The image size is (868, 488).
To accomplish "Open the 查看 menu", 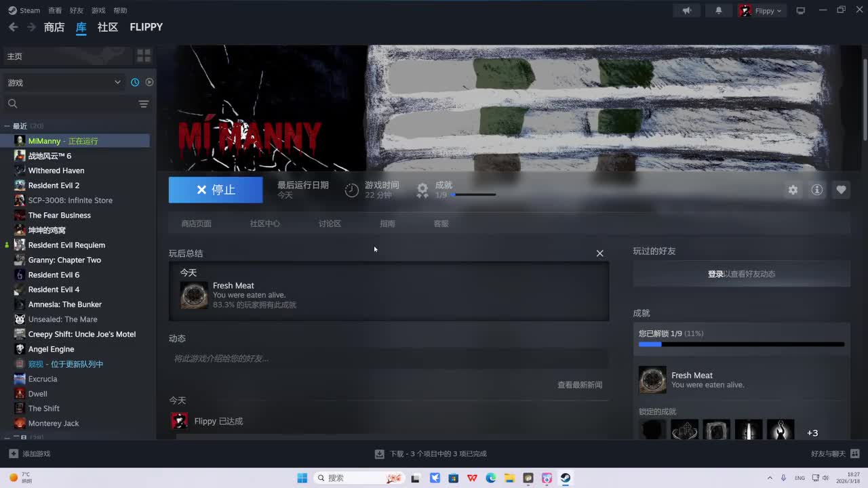I will pyautogui.click(x=55, y=10).
